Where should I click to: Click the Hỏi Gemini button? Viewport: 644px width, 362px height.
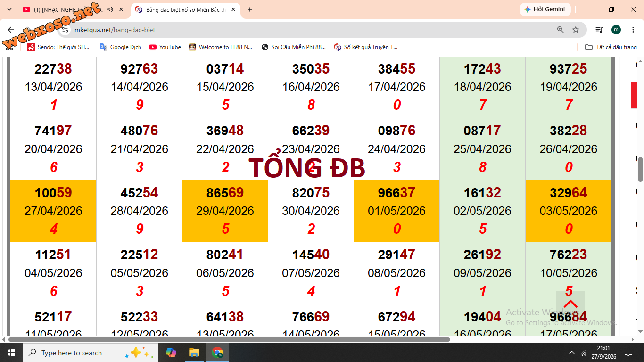coord(545,9)
